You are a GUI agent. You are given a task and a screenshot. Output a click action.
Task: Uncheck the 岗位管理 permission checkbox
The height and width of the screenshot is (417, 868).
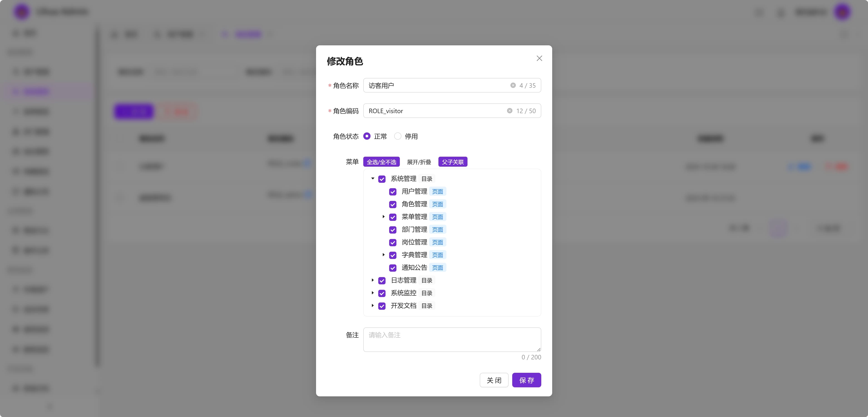click(393, 242)
